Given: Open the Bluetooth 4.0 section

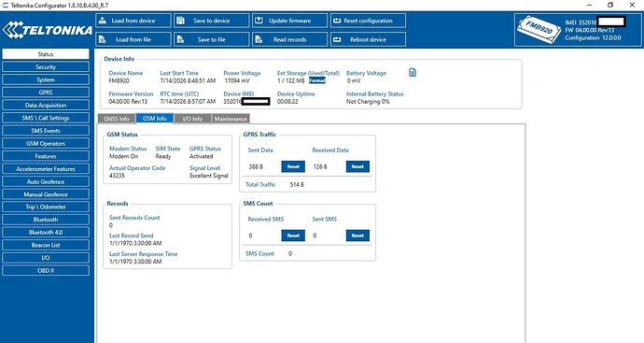Looking at the screenshot, I should (46, 233).
